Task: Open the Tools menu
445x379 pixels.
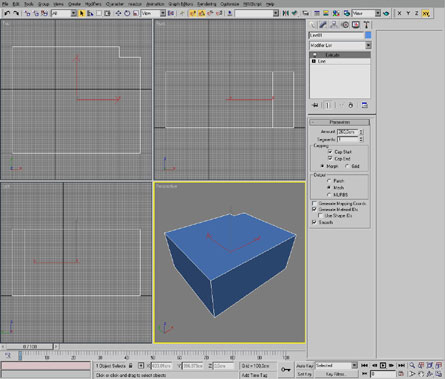Action: [29, 4]
